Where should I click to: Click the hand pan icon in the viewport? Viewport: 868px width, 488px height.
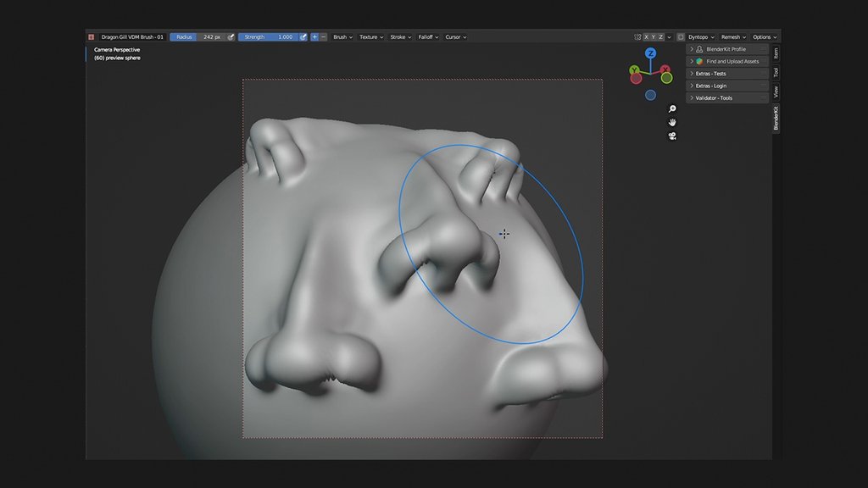coord(672,123)
